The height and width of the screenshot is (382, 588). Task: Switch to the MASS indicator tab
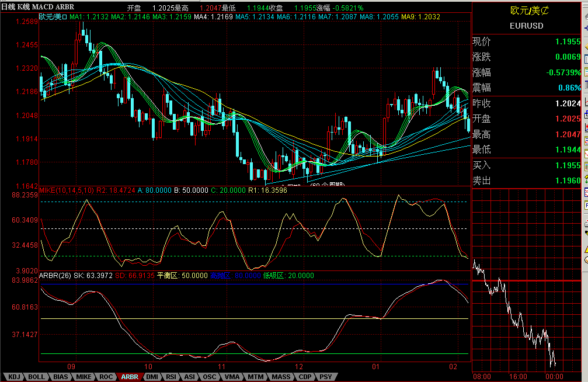pos(281,377)
